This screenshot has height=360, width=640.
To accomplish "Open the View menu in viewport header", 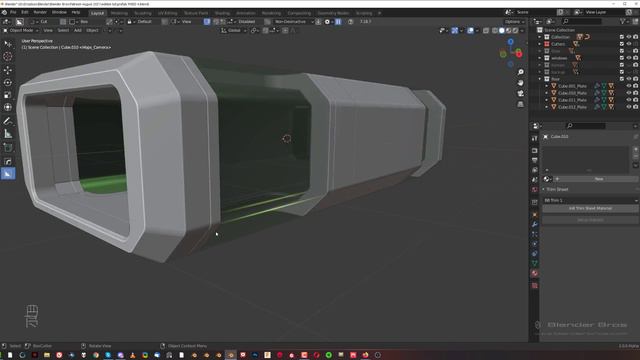I will click(x=48, y=30).
